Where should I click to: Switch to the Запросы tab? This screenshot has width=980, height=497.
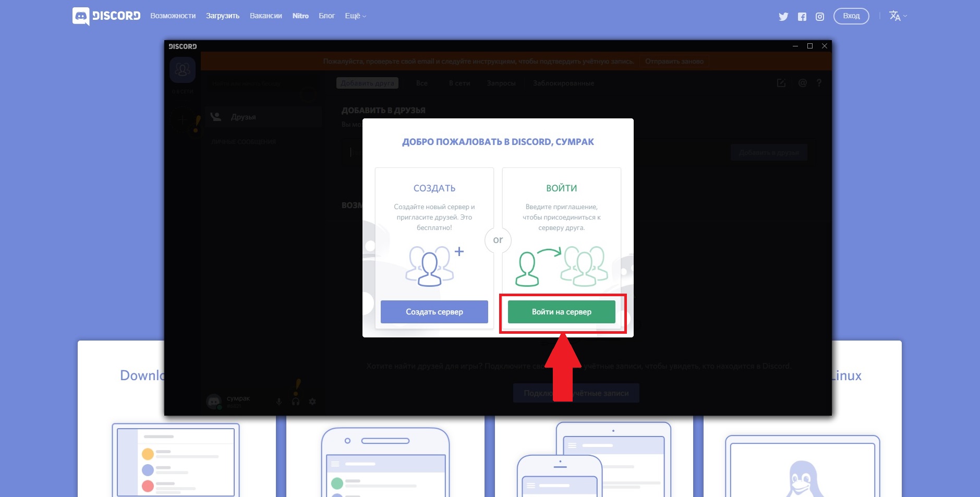(x=501, y=83)
